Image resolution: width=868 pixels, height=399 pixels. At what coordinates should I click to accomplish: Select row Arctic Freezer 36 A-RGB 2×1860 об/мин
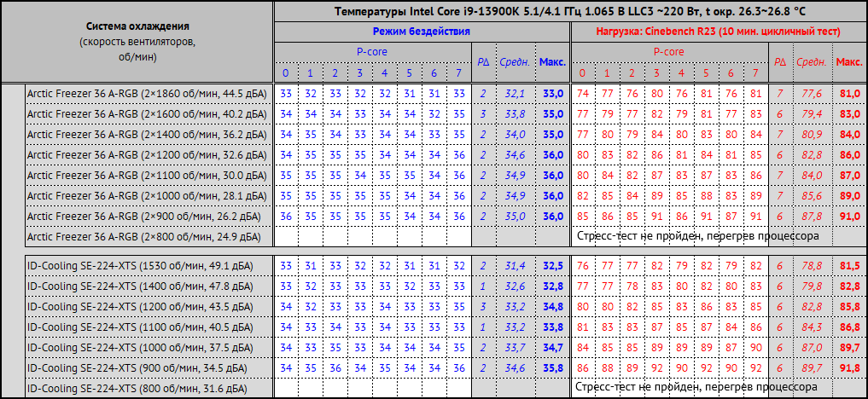click(x=446, y=94)
